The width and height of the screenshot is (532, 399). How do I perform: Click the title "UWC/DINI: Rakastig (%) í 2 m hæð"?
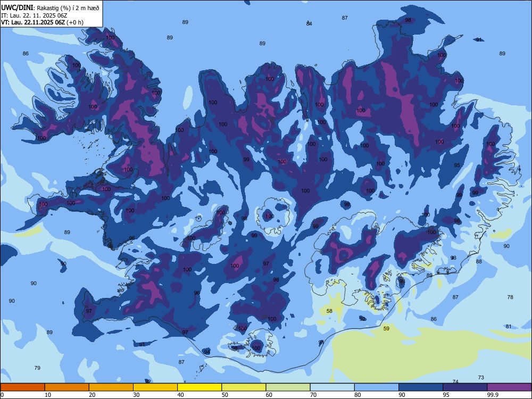(50, 8)
